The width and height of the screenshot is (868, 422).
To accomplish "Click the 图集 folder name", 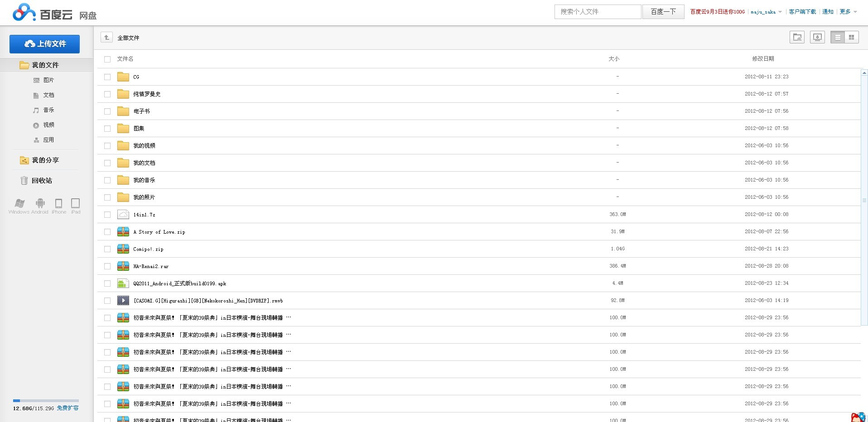I will tap(139, 129).
